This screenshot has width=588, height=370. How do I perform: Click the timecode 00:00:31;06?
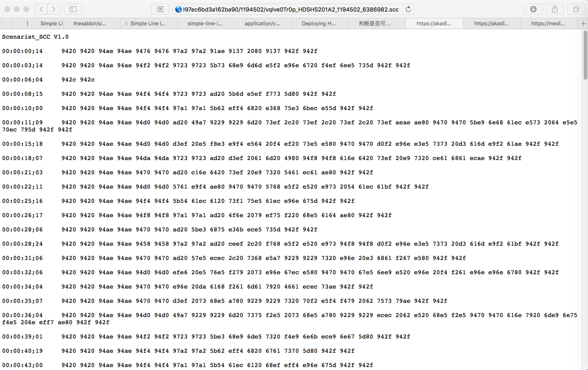22,258
